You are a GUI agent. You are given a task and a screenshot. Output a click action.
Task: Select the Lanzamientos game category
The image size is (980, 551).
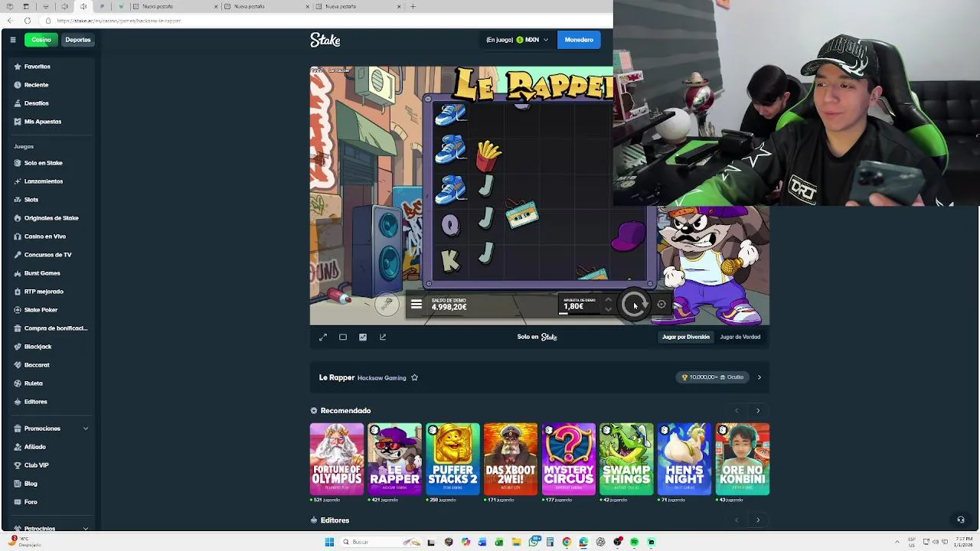[x=43, y=181]
